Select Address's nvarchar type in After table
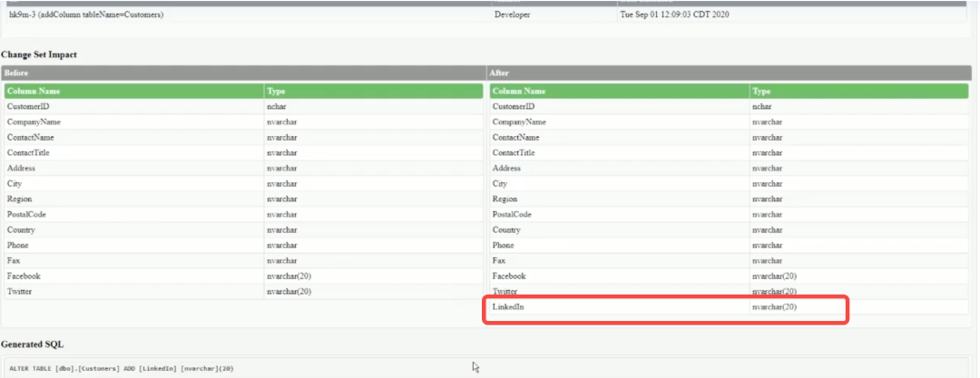The height and width of the screenshot is (378, 980). click(x=768, y=168)
